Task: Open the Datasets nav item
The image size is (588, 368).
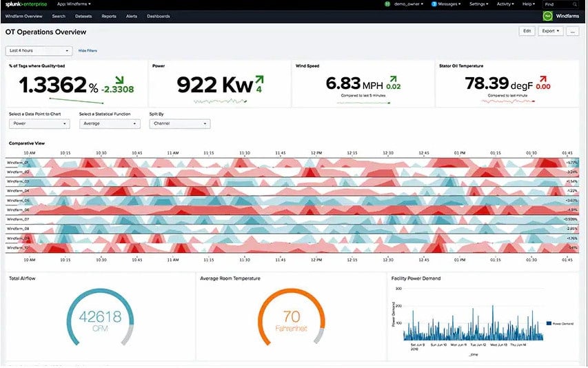Action: click(x=83, y=17)
